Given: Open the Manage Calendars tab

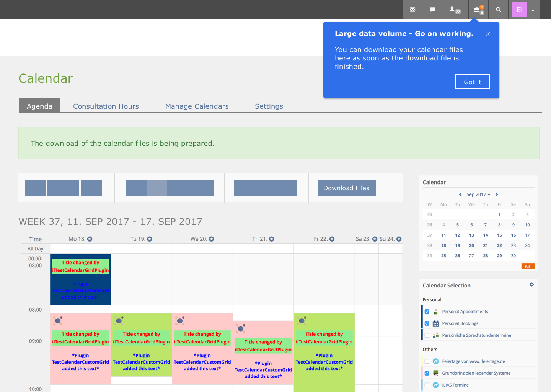Looking at the screenshot, I should [197, 106].
